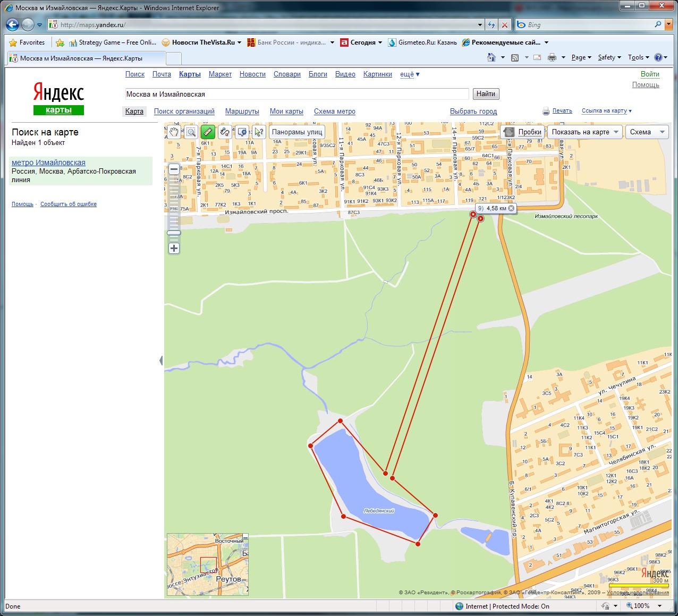Click the Войти login link

pyautogui.click(x=650, y=74)
